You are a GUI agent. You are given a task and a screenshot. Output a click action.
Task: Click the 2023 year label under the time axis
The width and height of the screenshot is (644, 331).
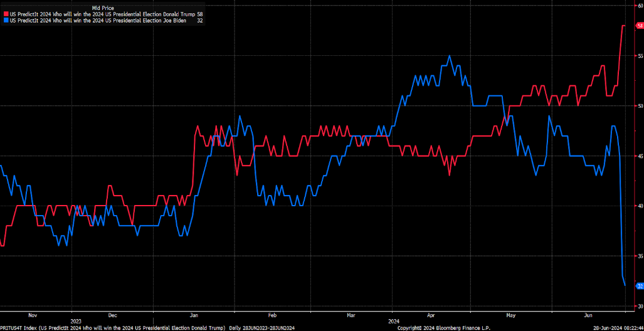pos(76,321)
